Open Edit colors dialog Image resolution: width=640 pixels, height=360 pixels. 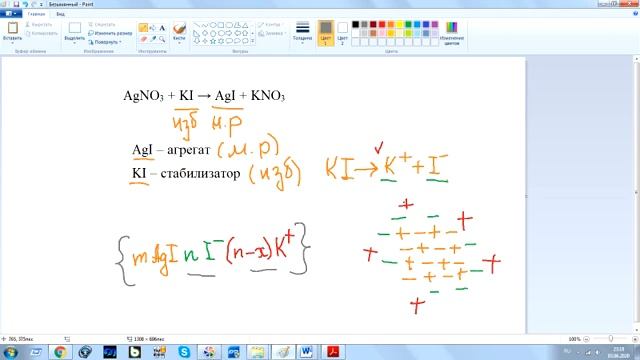point(452,33)
